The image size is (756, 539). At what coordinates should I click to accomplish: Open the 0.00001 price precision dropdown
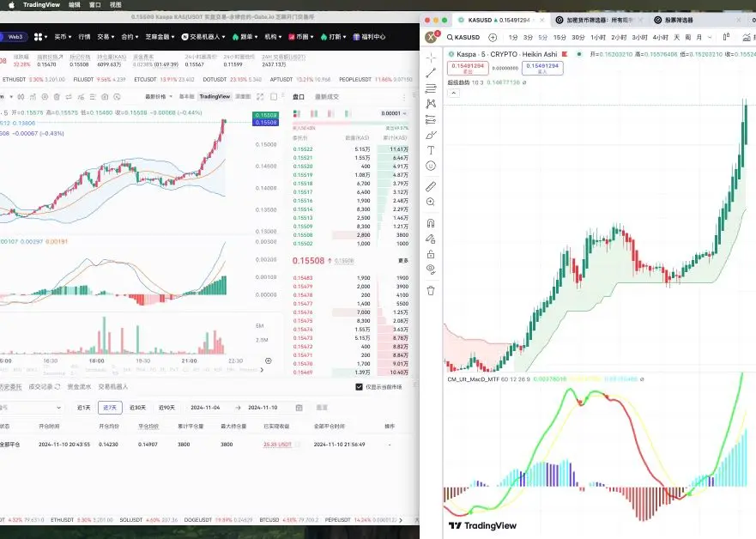394,113
